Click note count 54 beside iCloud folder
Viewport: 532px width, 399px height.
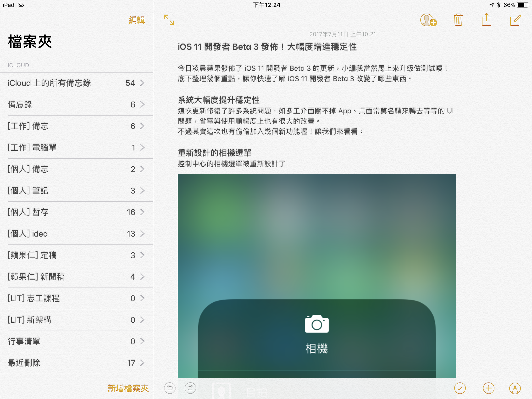tap(130, 83)
